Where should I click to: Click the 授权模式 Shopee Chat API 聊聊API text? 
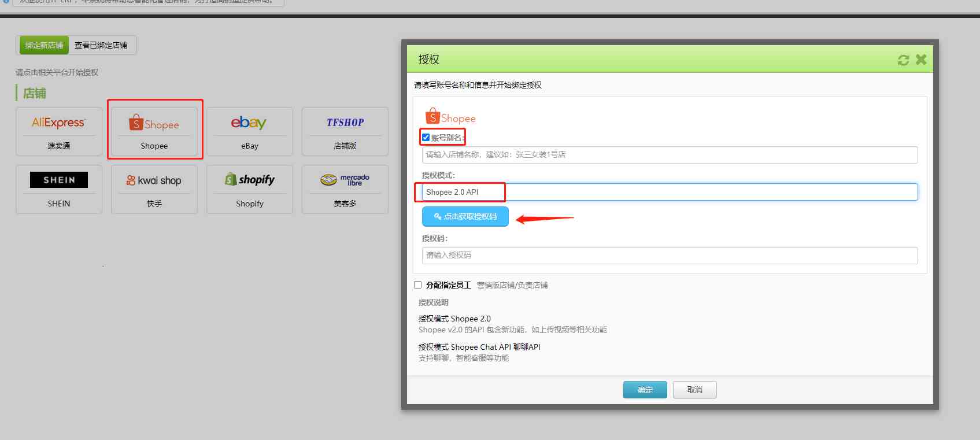(x=479, y=347)
